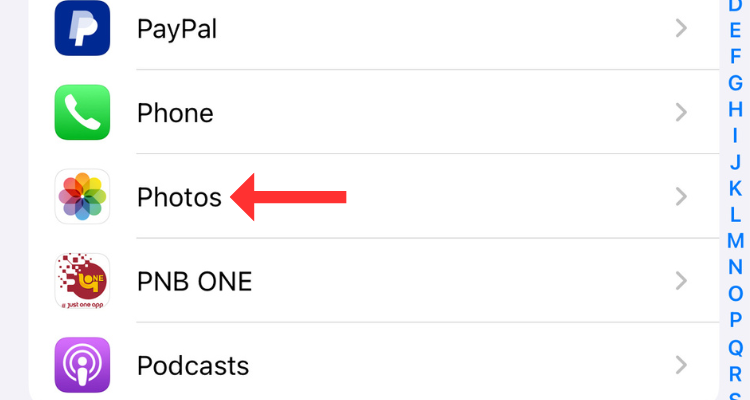
Task: Open Podcasts settings label
Action: 192,364
